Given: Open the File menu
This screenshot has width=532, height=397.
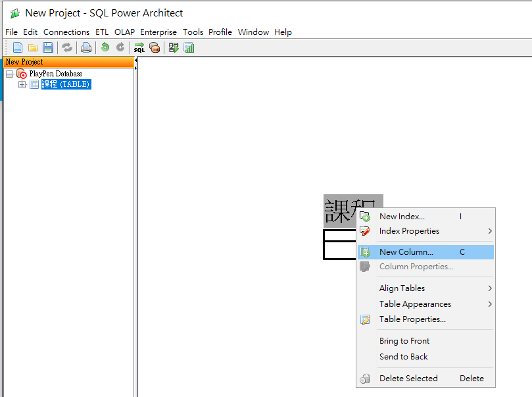Looking at the screenshot, I should pos(12,32).
